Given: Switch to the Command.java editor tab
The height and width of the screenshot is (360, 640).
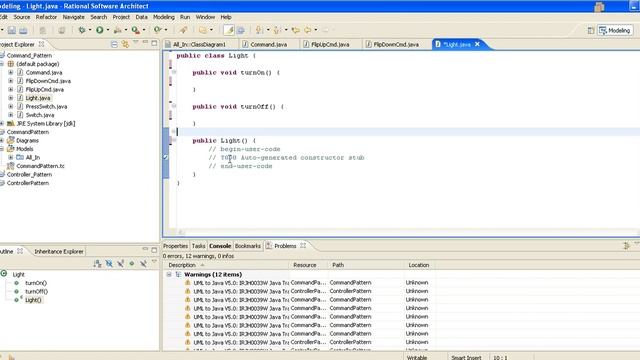Looking at the screenshot, I should point(269,44).
